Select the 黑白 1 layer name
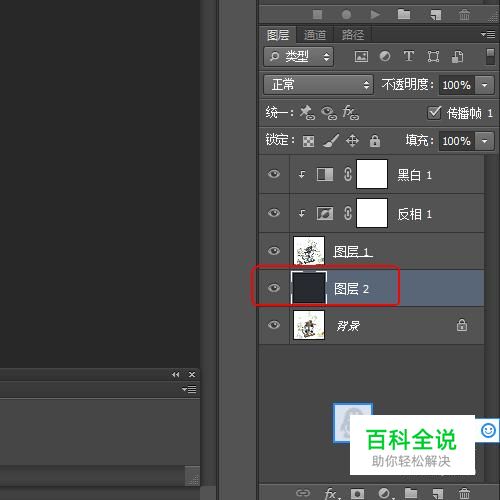The width and height of the screenshot is (500, 500). click(415, 175)
